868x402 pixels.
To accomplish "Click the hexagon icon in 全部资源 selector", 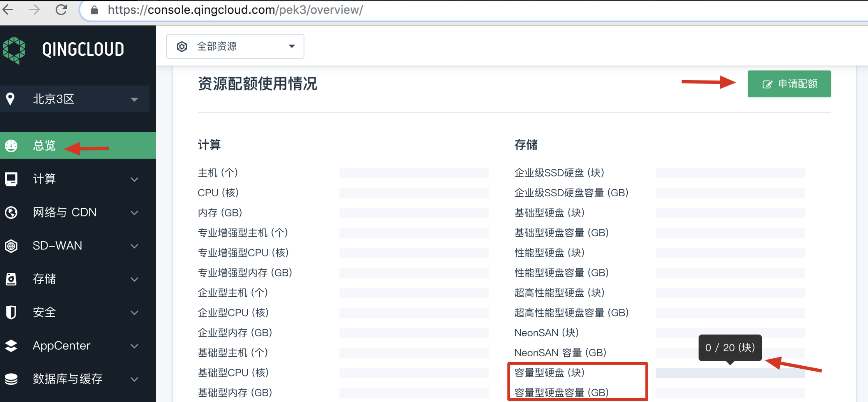I will 182,46.
